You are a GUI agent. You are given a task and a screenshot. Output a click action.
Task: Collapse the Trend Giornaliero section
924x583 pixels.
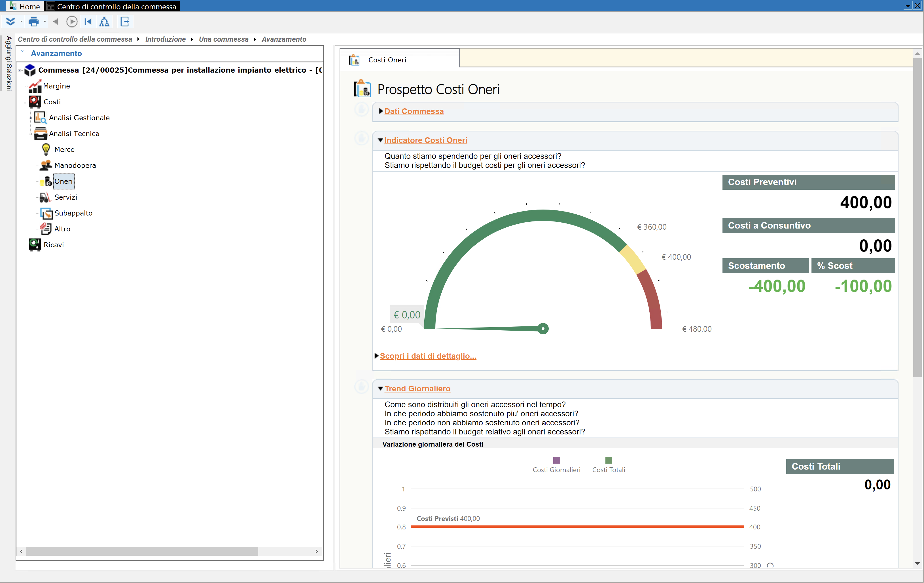[x=418, y=388]
